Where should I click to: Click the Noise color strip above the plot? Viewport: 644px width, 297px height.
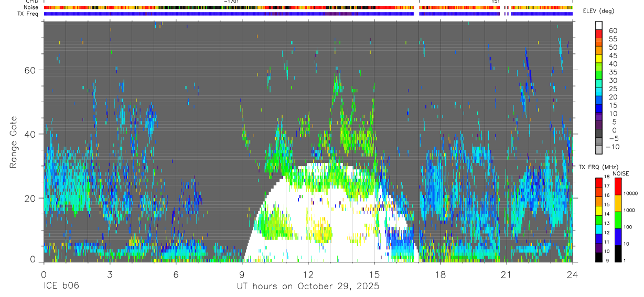pyautogui.click(x=308, y=7)
